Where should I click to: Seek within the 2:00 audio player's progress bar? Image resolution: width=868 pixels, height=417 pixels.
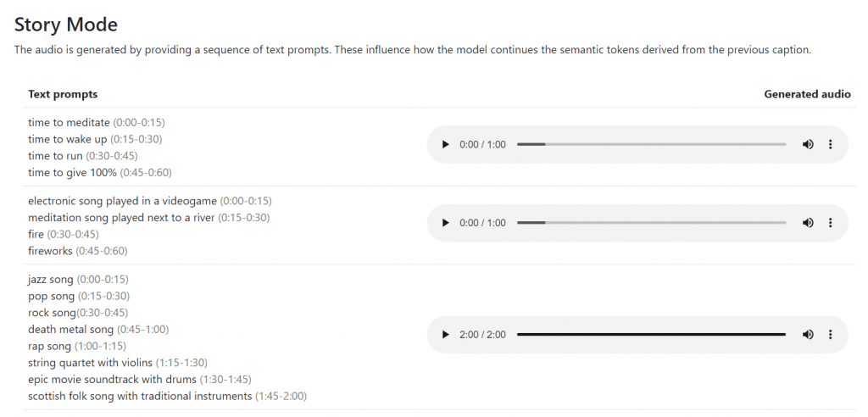click(652, 335)
